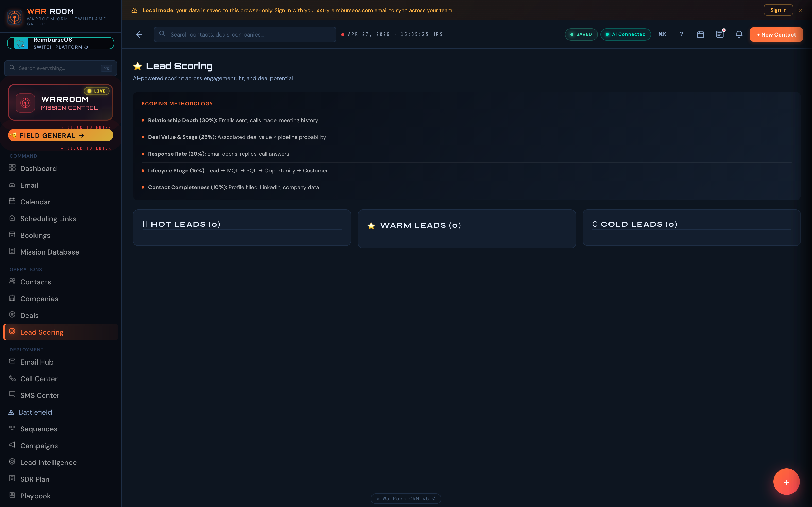The height and width of the screenshot is (507, 812).
Task: Open the Warroom Mission Control card
Action: (61, 103)
